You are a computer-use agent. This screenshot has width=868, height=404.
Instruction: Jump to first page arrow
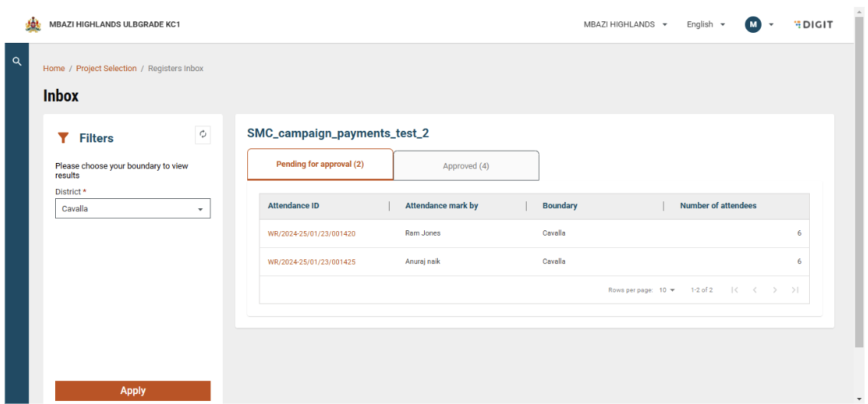[735, 290]
